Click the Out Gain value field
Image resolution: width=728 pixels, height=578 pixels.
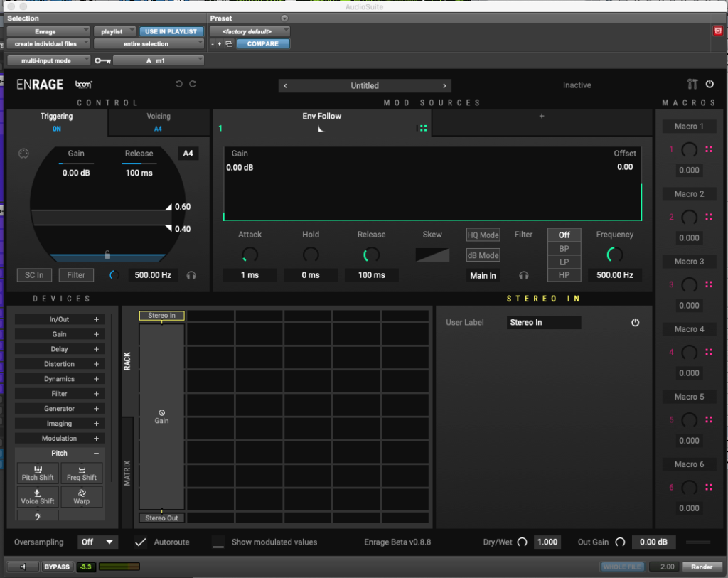click(x=653, y=542)
